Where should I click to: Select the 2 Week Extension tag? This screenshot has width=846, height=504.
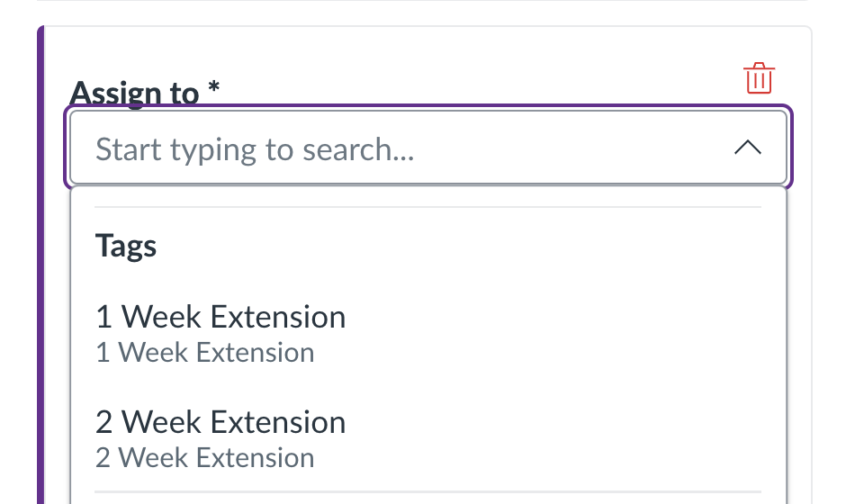coord(428,438)
